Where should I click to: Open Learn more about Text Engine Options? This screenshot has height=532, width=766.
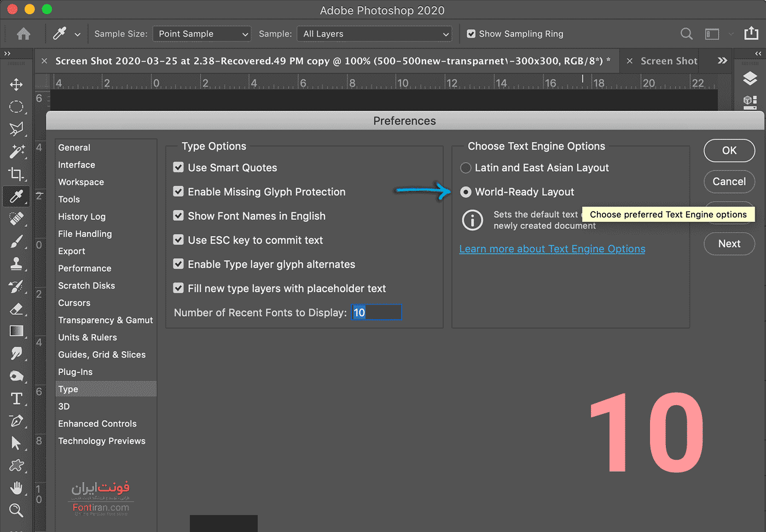tap(552, 249)
